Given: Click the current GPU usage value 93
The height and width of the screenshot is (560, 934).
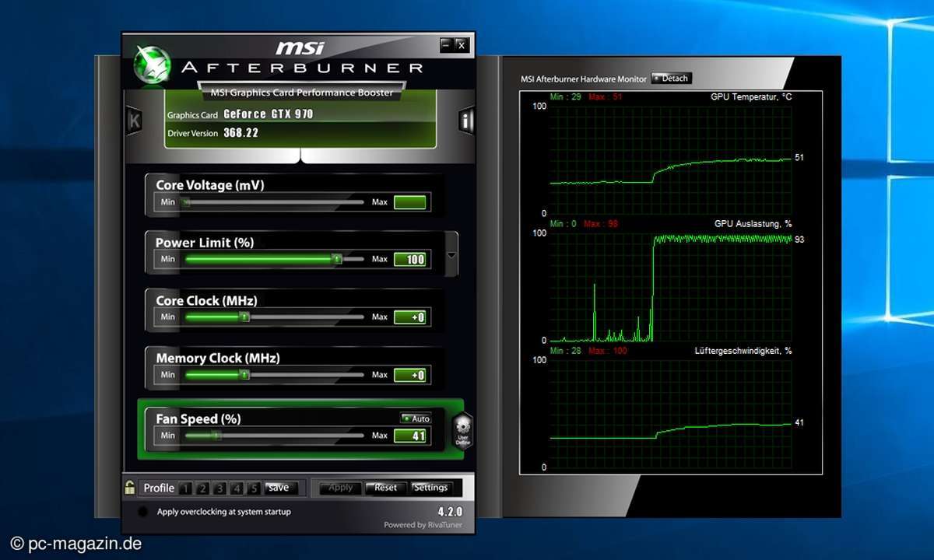Looking at the screenshot, I should (799, 240).
